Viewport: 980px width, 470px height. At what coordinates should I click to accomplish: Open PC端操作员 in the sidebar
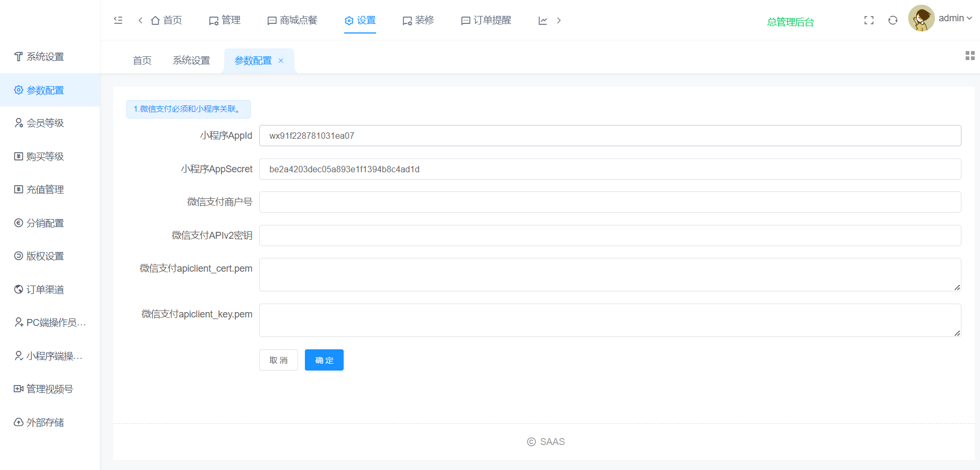pyautogui.click(x=50, y=322)
